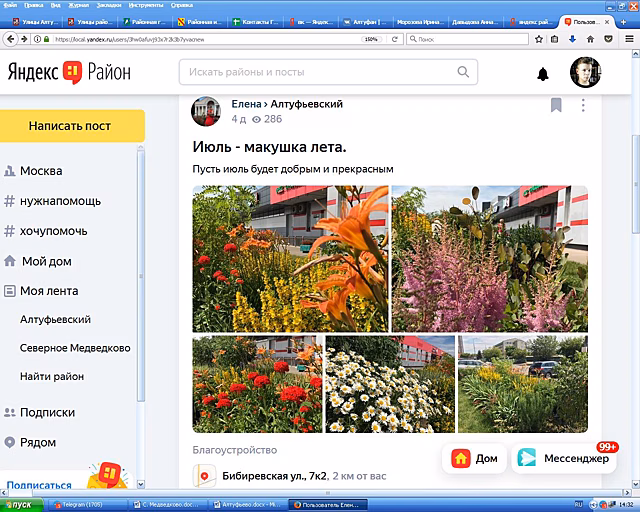The image size is (640, 512).
Task: Bookmark Elena's post with the ribbon icon
Action: click(x=556, y=105)
